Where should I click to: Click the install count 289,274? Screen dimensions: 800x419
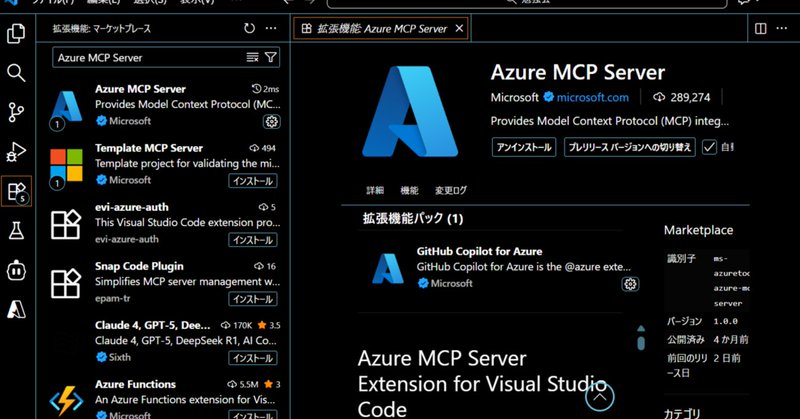click(x=682, y=97)
